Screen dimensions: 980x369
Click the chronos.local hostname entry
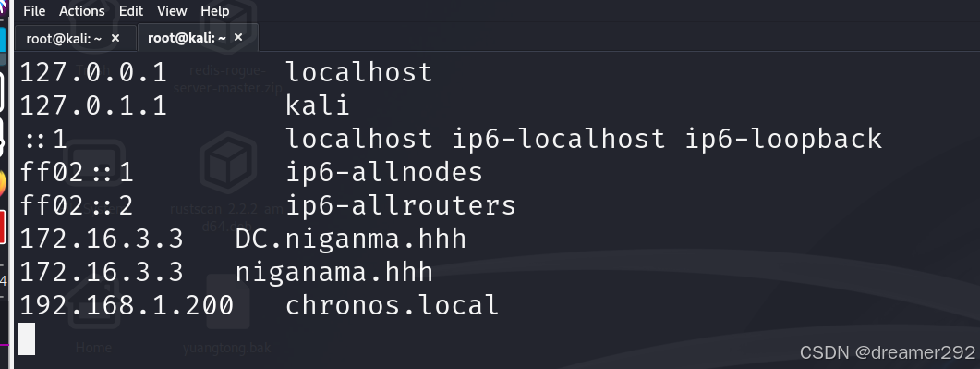392,305
